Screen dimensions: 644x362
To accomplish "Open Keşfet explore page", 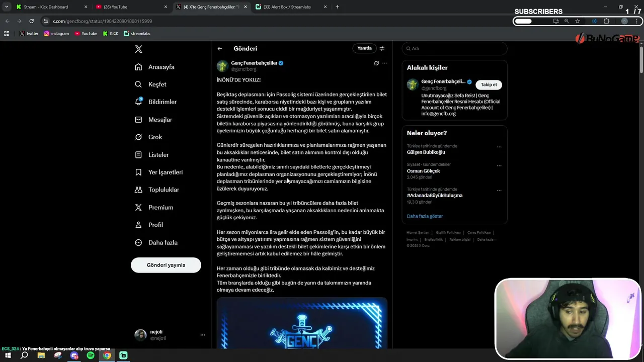I will point(151,84).
